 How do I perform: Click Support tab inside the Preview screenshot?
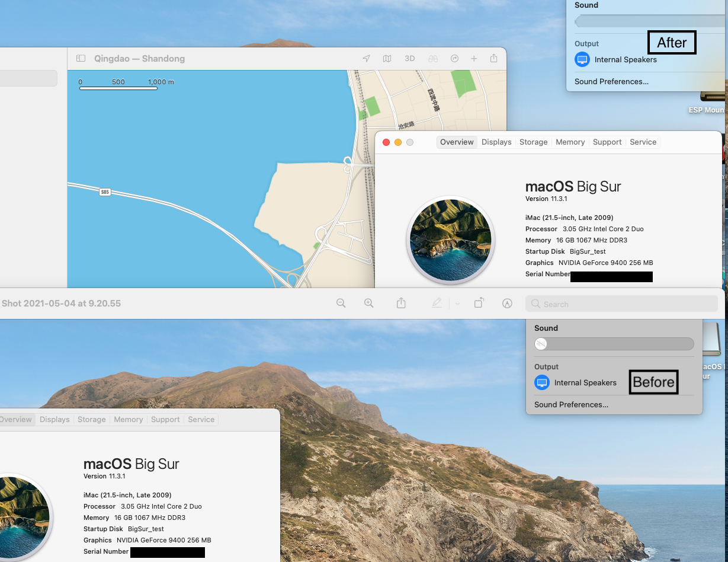pos(165,420)
